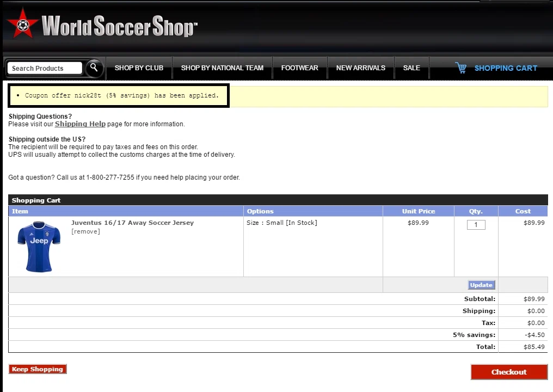
Task: Click the Keep Shopping button
Action: [38, 369]
